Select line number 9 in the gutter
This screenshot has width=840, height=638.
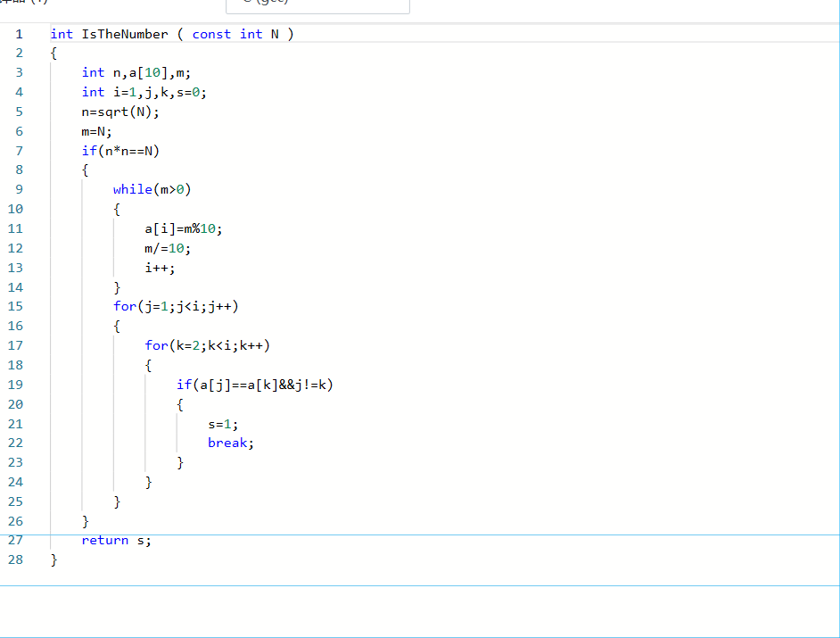point(20,190)
